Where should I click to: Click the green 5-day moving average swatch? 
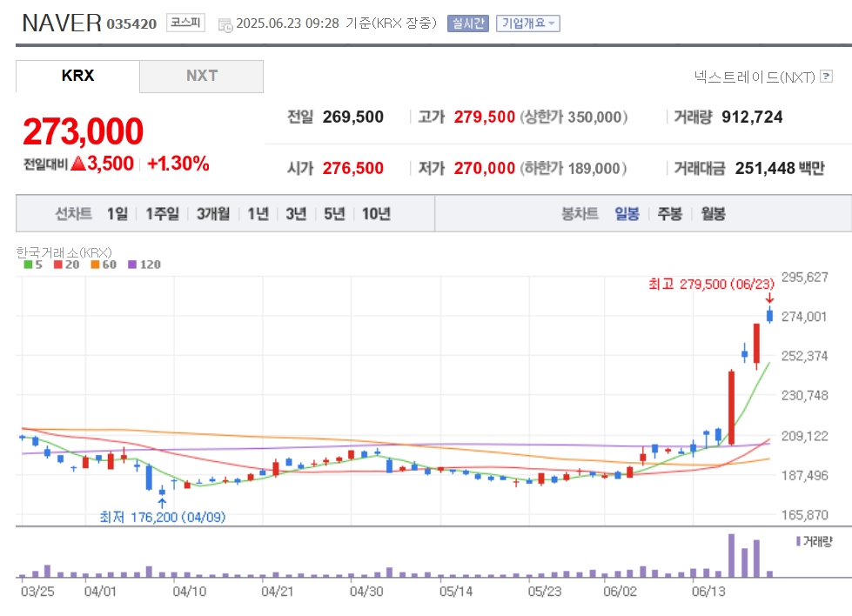click(x=28, y=264)
